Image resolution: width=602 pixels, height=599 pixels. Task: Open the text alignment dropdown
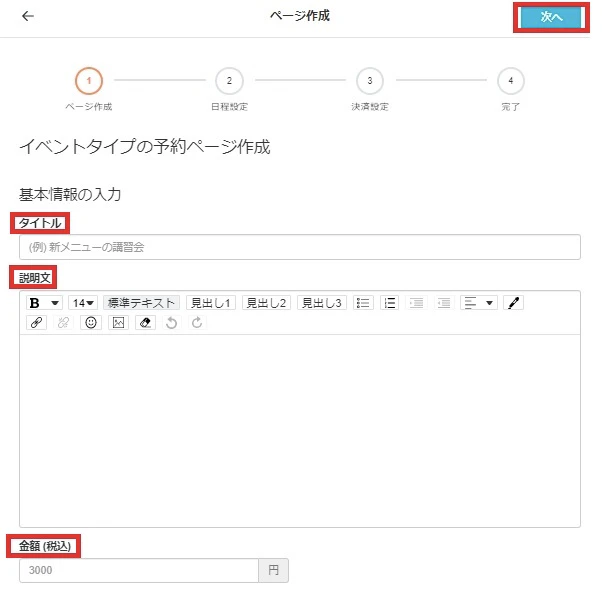(x=478, y=303)
